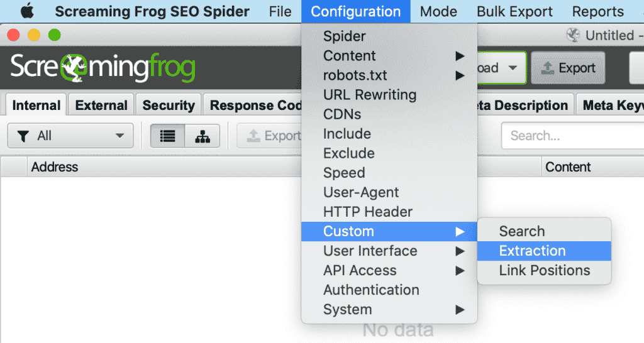Choose URL Rewriting option
The image size is (644, 343).
pyautogui.click(x=389, y=95)
